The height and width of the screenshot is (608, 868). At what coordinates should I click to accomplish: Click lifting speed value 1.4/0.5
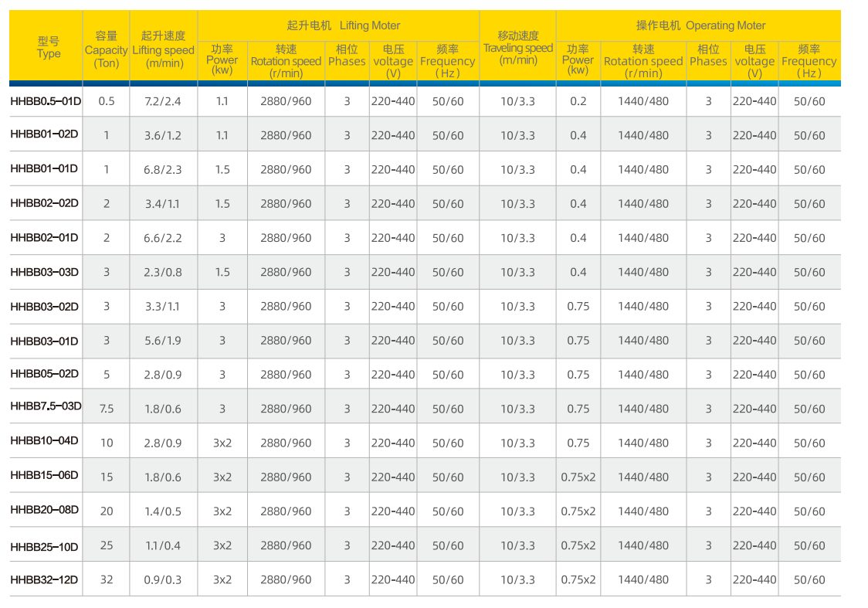pos(163,511)
